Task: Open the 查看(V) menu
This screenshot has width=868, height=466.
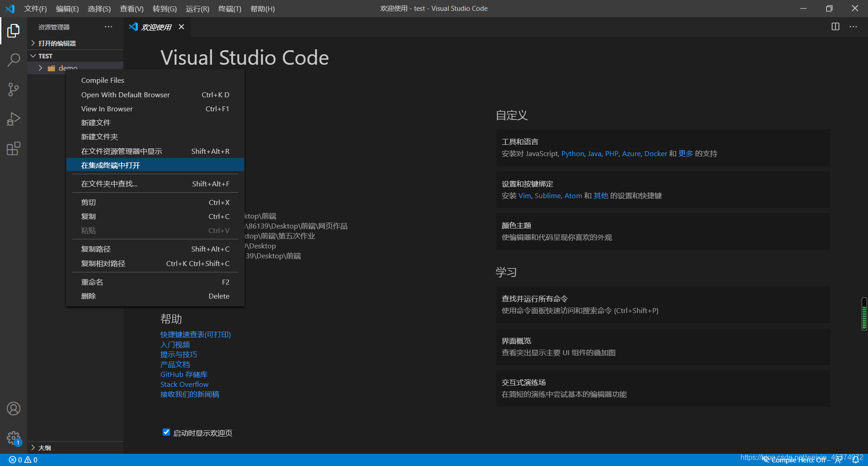Action: click(132, 9)
